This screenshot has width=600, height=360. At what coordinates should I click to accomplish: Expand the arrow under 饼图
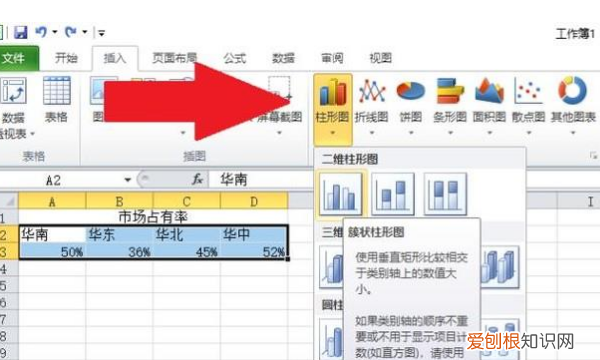[x=411, y=133]
